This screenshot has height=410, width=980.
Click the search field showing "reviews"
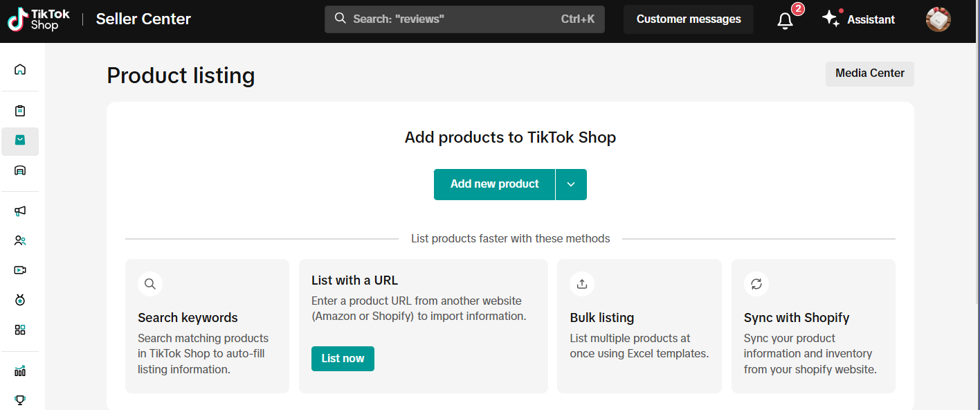464,19
